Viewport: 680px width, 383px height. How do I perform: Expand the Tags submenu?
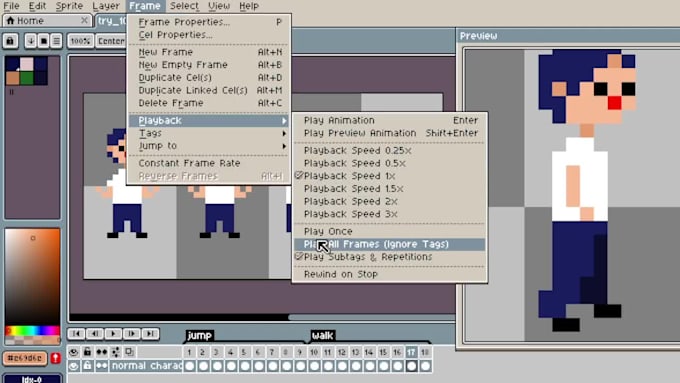[x=209, y=133]
